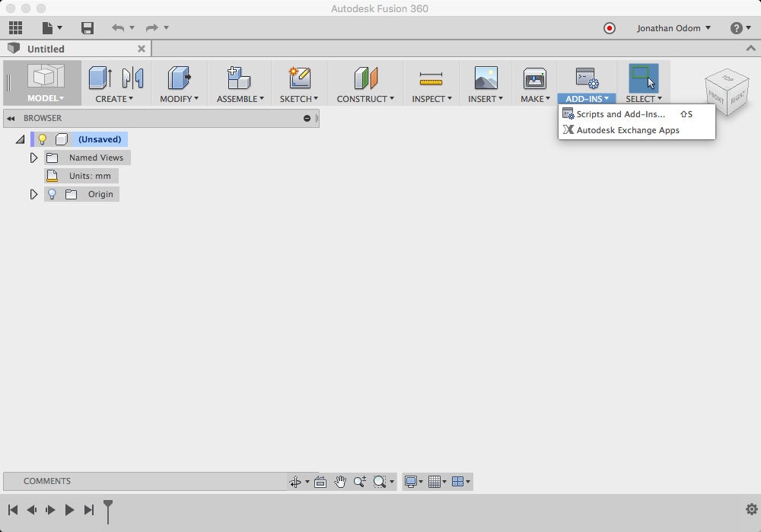
Task: Play the design timeline
Action: (69, 510)
